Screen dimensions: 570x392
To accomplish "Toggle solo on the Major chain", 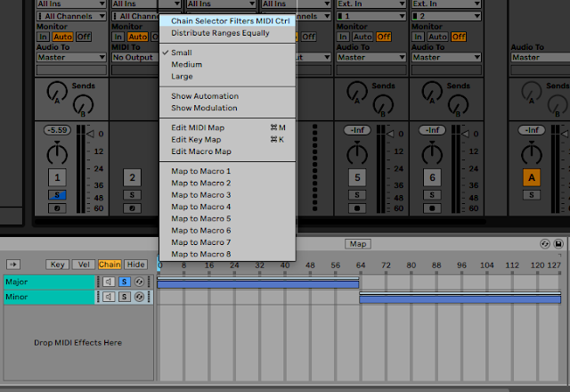I will pyautogui.click(x=125, y=282).
